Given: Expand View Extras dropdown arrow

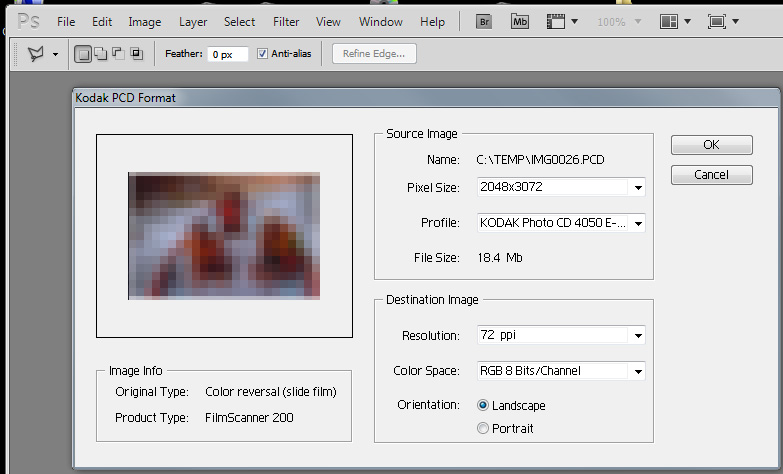Looking at the screenshot, I should [x=574, y=21].
